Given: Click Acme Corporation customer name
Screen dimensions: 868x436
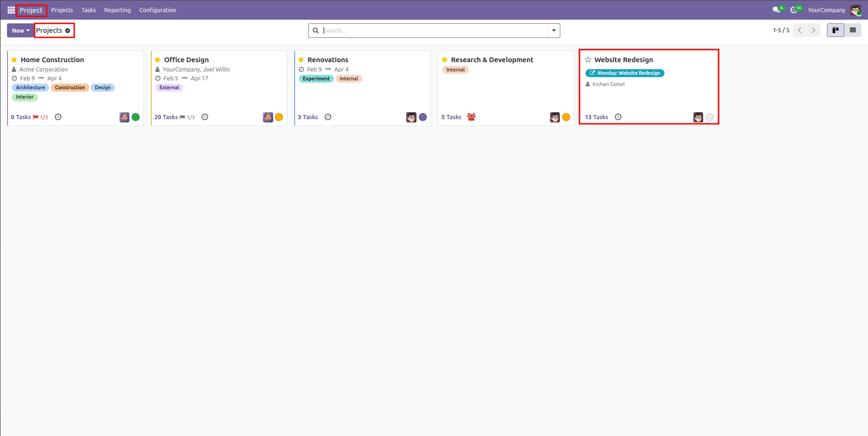Looking at the screenshot, I should coord(43,70).
